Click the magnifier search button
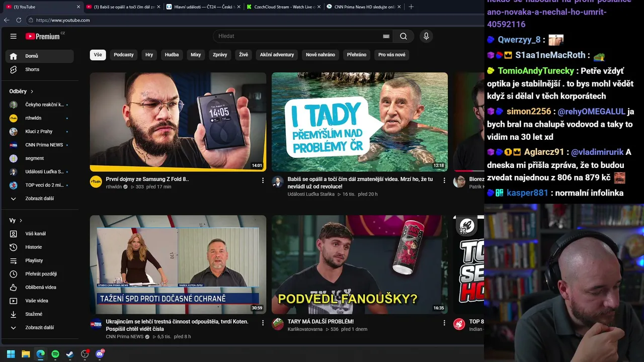Viewport: 644px width, 362px height. coord(404,36)
